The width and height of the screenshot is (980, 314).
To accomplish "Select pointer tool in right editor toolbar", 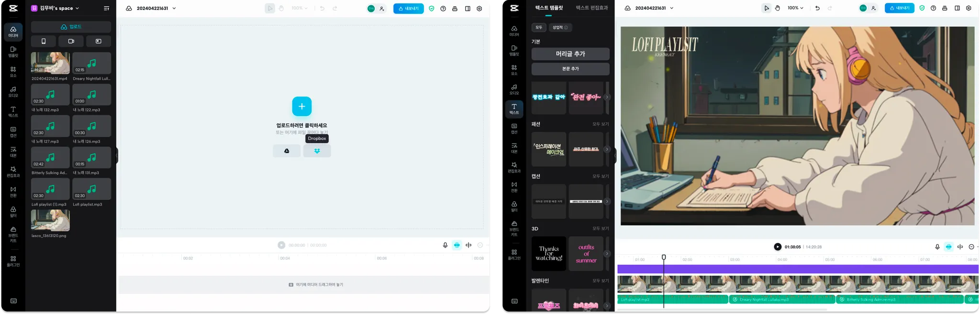I will coord(767,8).
